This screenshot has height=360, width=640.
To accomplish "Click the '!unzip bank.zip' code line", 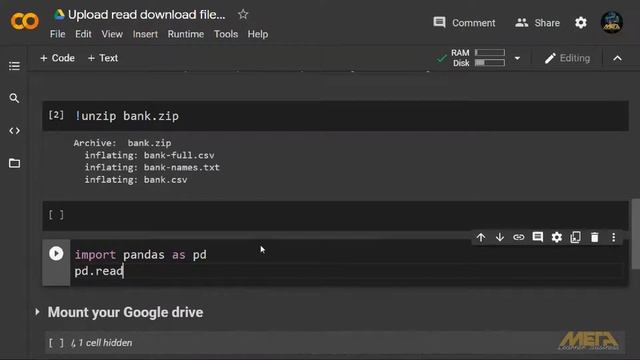I will tap(127, 116).
